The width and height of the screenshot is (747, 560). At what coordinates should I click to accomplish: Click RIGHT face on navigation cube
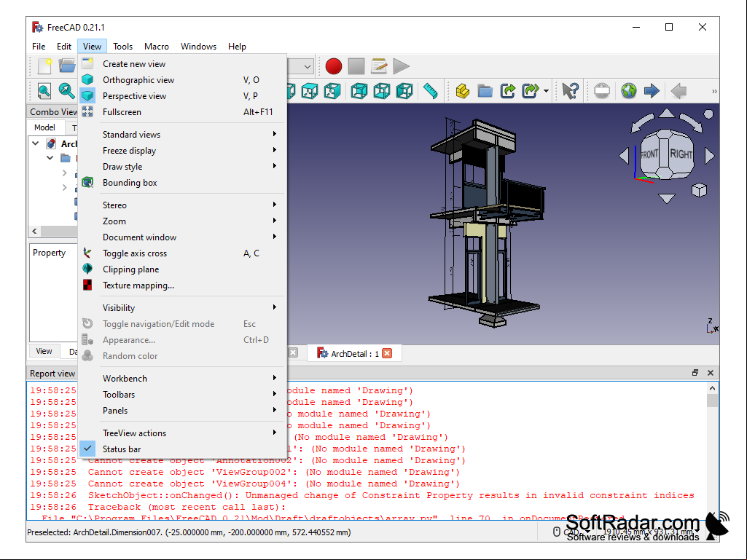680,154
